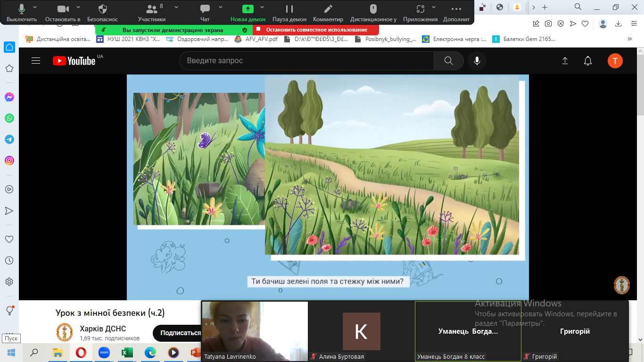Click the video player area
Viewport: 644px width, 362px height.
(x=328, y=187)
